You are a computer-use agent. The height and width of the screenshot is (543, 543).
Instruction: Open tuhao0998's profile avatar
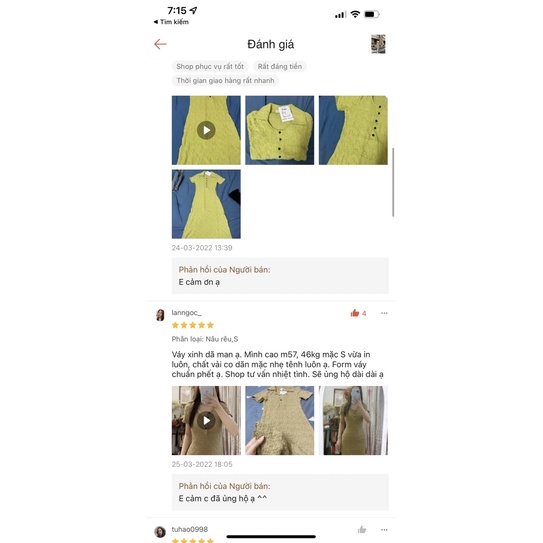click(x=160, y=531)
